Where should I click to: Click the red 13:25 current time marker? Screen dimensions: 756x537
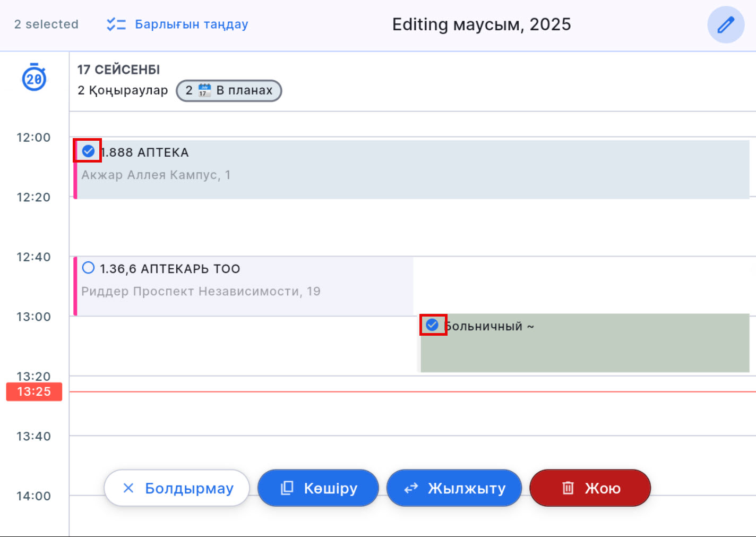coord(34,392)
